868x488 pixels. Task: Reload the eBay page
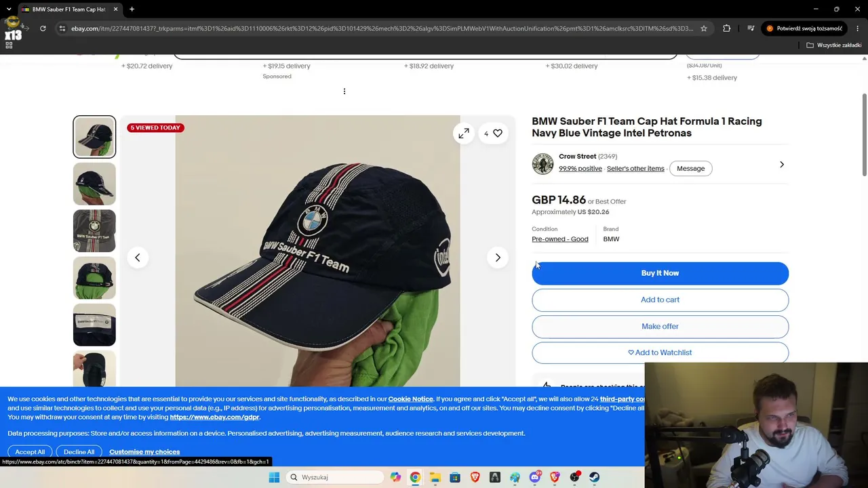(x=43, y=28)
